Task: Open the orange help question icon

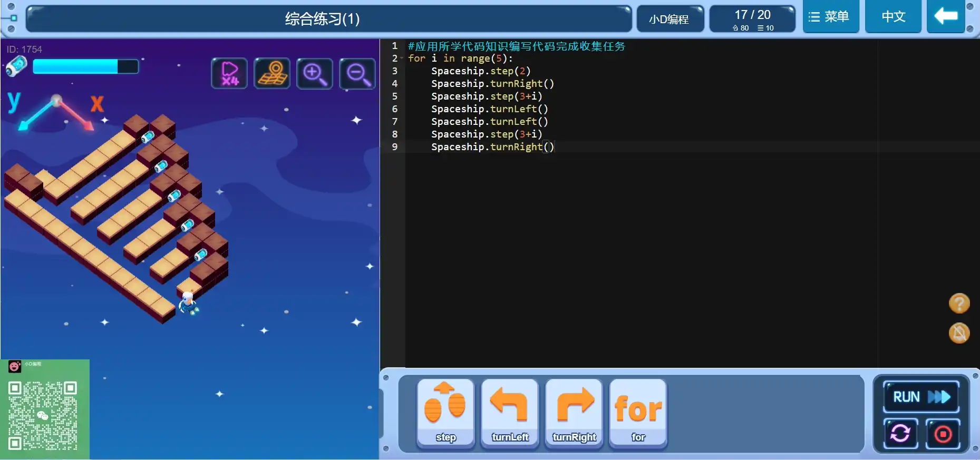Action: click(x=959, y=304)
